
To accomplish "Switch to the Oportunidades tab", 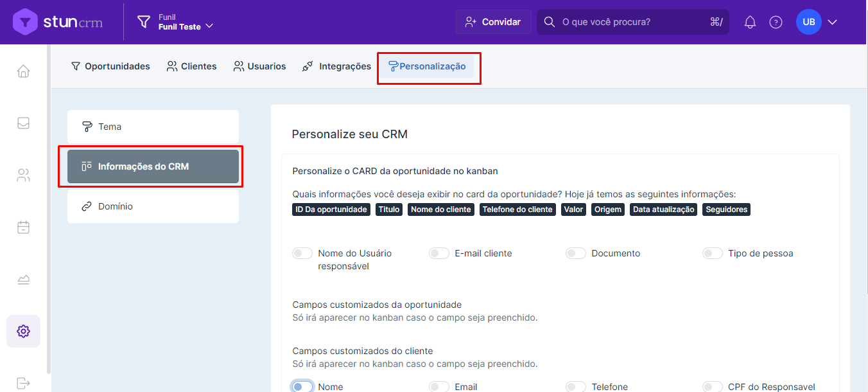I will (x=110, y=66).
